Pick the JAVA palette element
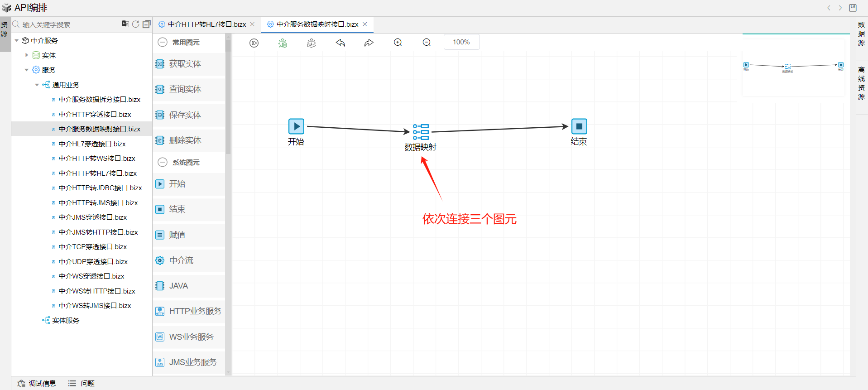Screen dimensions: 868x390 click(x=189, y=286)
